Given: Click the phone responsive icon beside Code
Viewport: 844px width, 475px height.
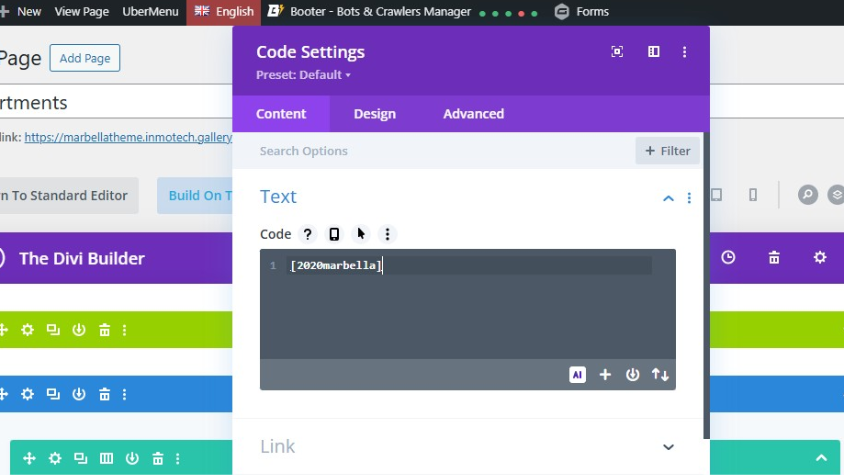Looking at the screenshot, I should (x=334, y=234).
